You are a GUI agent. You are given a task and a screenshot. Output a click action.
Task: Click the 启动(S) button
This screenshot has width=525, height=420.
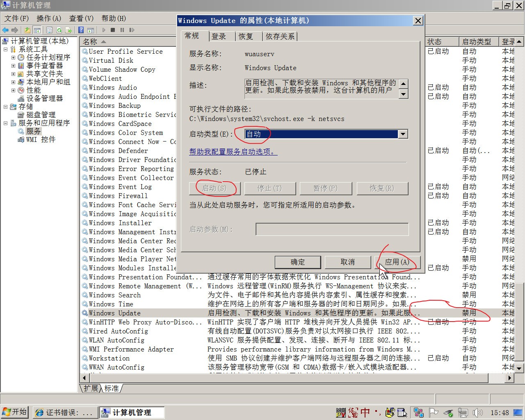click(215, 188)
